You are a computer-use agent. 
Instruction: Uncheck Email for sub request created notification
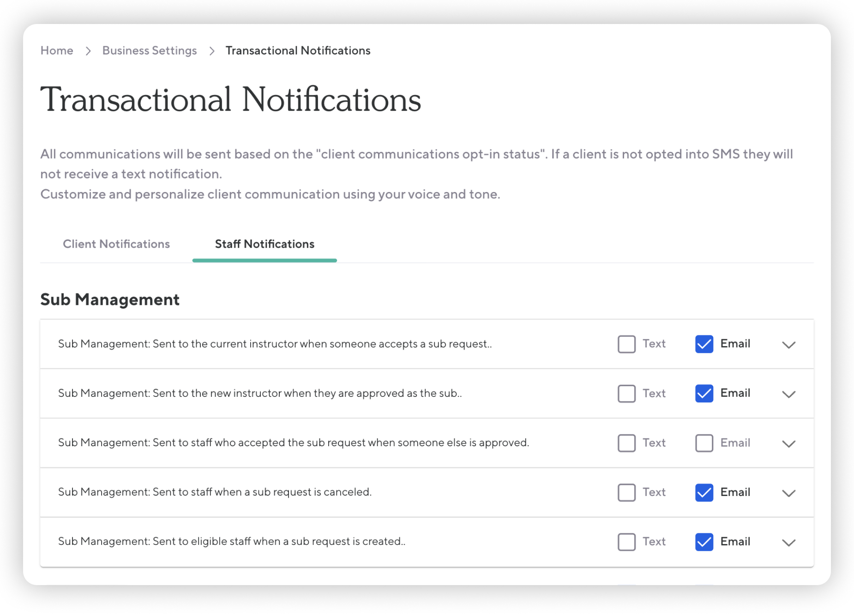coord(704,542)
